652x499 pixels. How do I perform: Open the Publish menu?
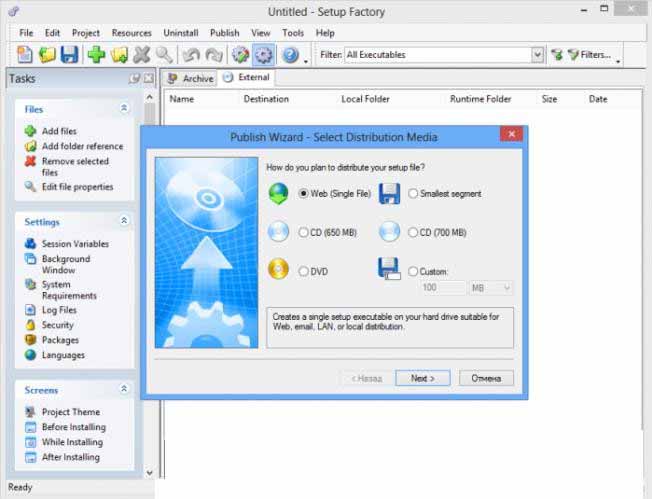click(225, 33)
